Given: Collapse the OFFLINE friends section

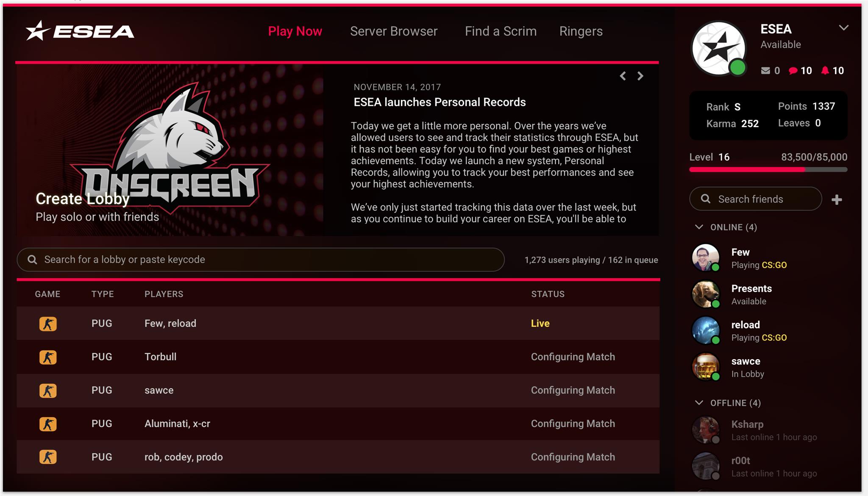Looking at the screenshot, I should coord(699,402).
